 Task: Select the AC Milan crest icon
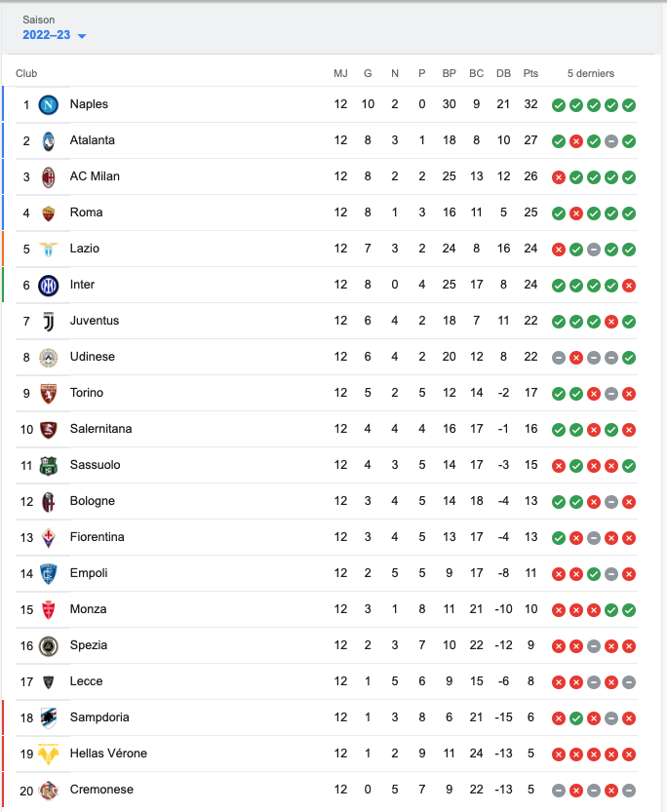tap(49, 176)
